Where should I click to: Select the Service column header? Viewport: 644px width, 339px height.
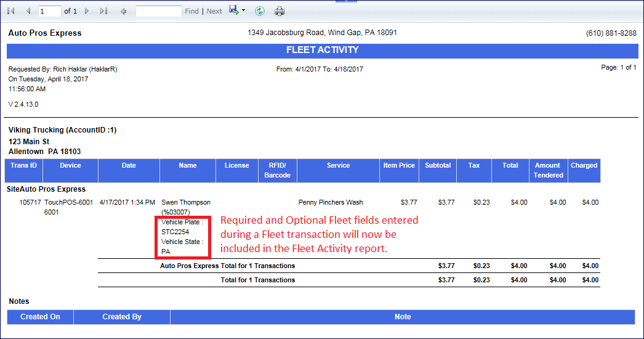pyautogui.click(x=338, y=166)
